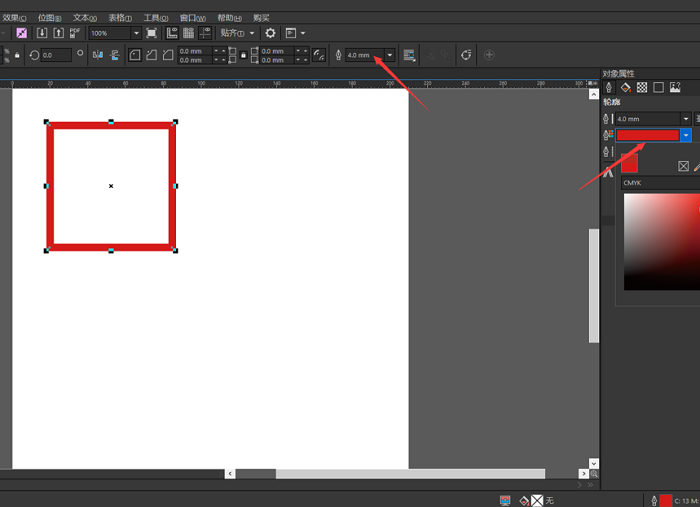Toggle the show grid button
This screenshot has height=507, width=700.
pos(188,33)
